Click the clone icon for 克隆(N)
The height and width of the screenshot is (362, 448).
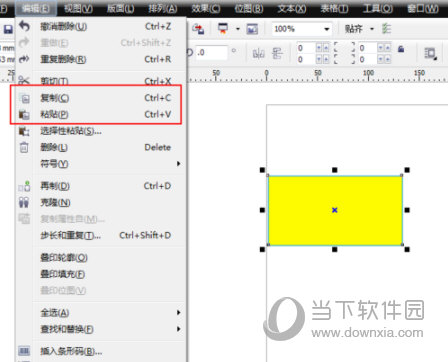click(24, 203)
